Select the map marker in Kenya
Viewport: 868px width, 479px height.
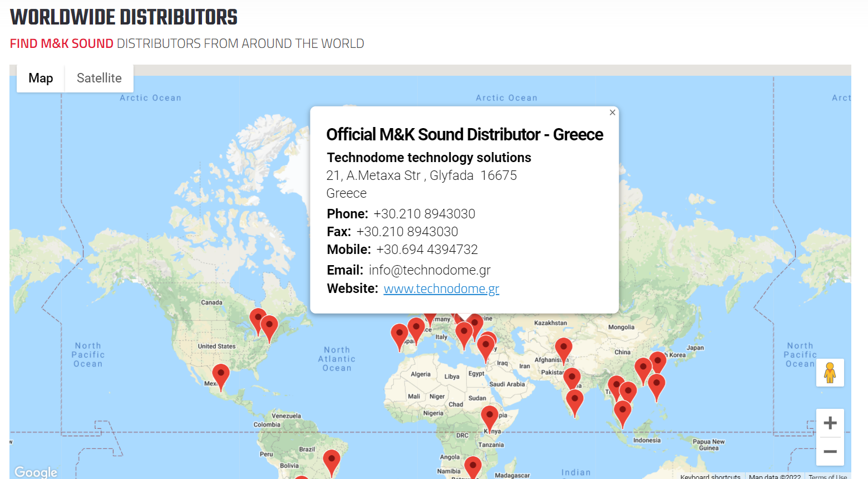click(x=490, y=419)
